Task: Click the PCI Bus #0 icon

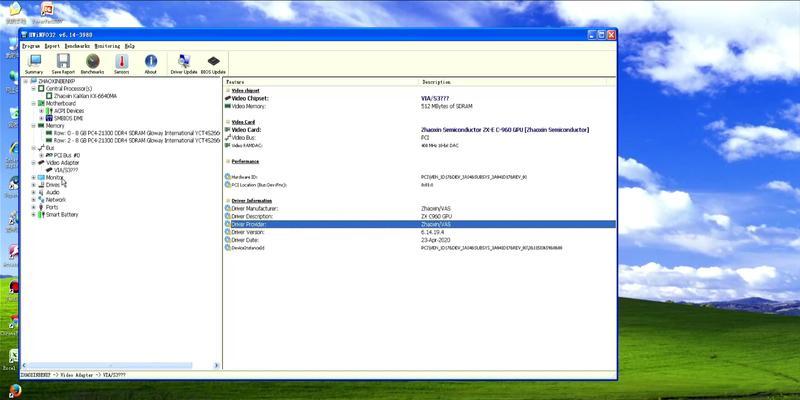Action: (49, 155)
